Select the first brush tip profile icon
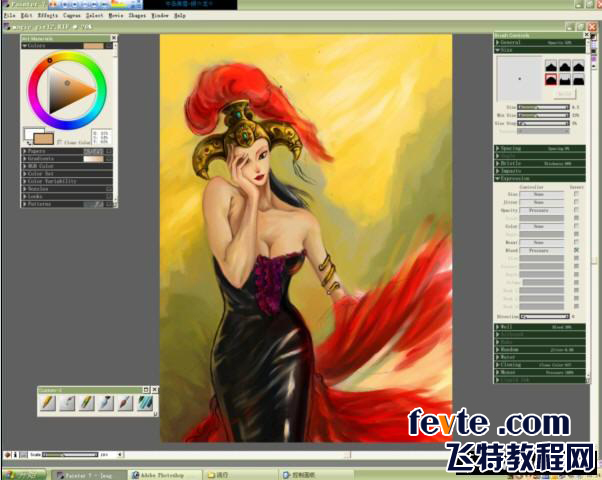 click(x=551, y=66)
